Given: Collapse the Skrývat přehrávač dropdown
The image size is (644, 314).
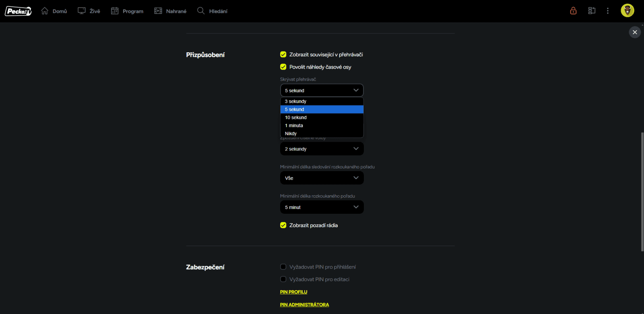Looking at the screenshot, I should pyautogui.click(x=322, y=90).
